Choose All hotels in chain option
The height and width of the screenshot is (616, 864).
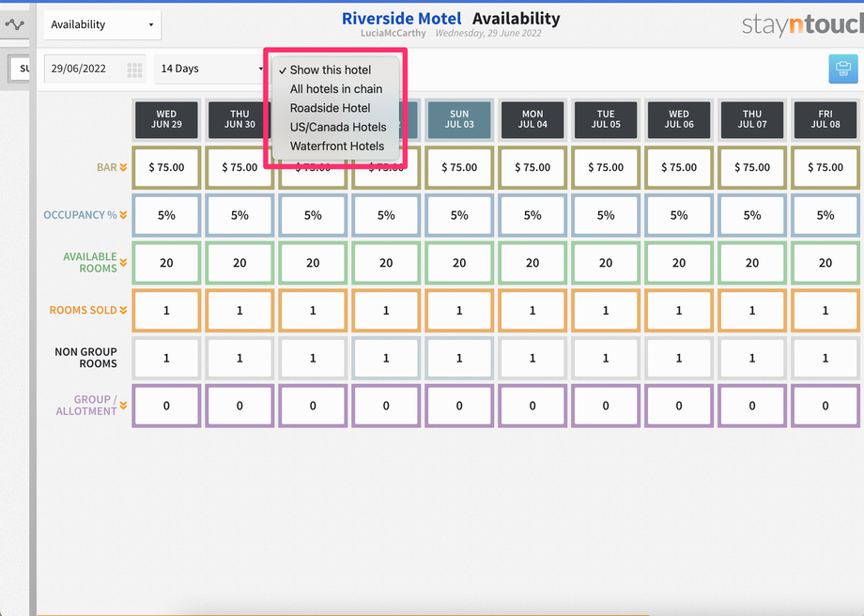tap(335, 89)
